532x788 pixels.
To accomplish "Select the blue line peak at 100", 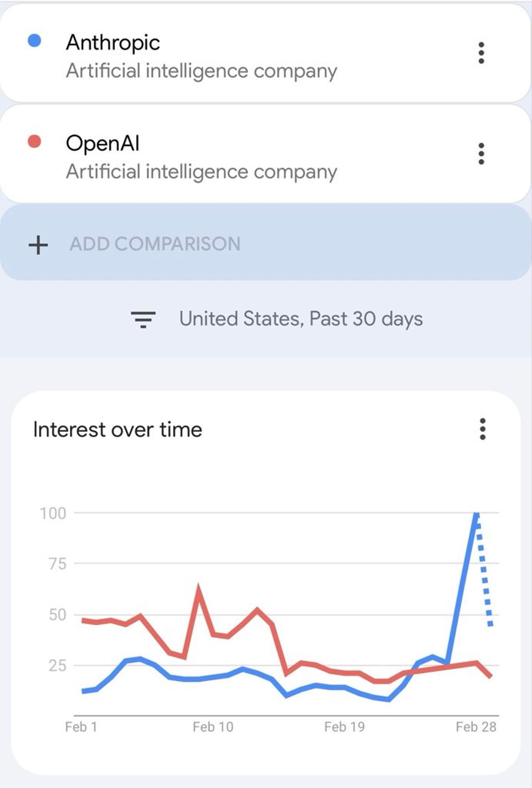I will [x=476, y=514].
